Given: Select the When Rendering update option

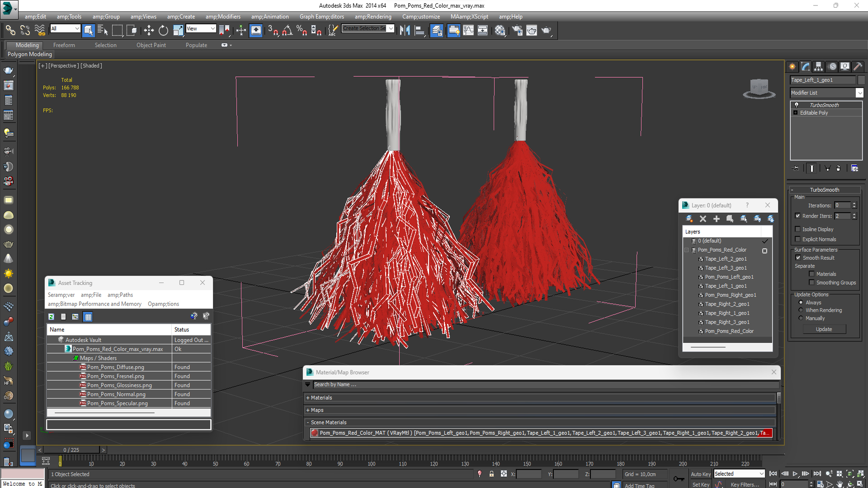Looking at the screenshot, I should 801,310.
